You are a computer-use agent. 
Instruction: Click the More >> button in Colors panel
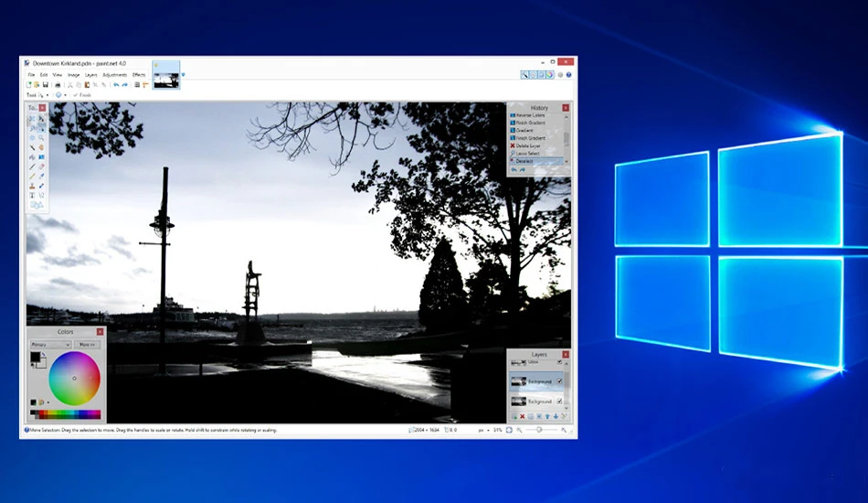pos(87,345)
